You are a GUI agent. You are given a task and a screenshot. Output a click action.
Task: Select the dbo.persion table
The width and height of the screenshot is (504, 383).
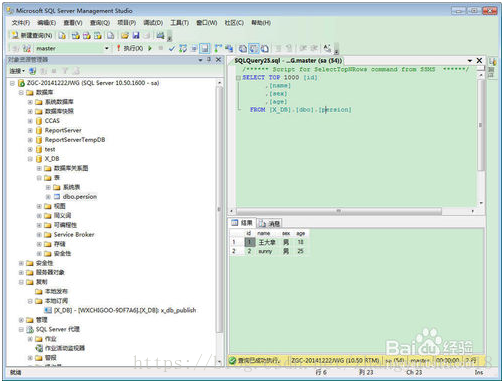coord(80,197)
